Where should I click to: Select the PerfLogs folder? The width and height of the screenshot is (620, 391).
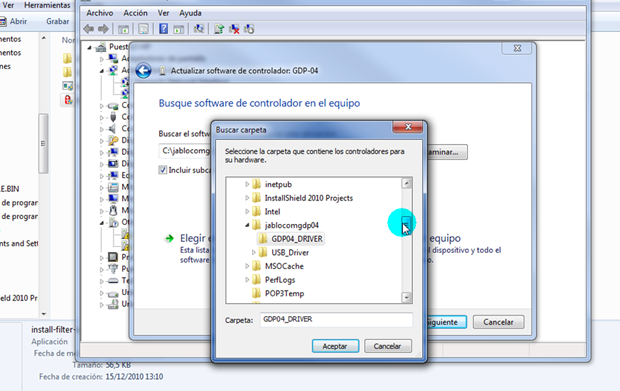click(280, 280)
